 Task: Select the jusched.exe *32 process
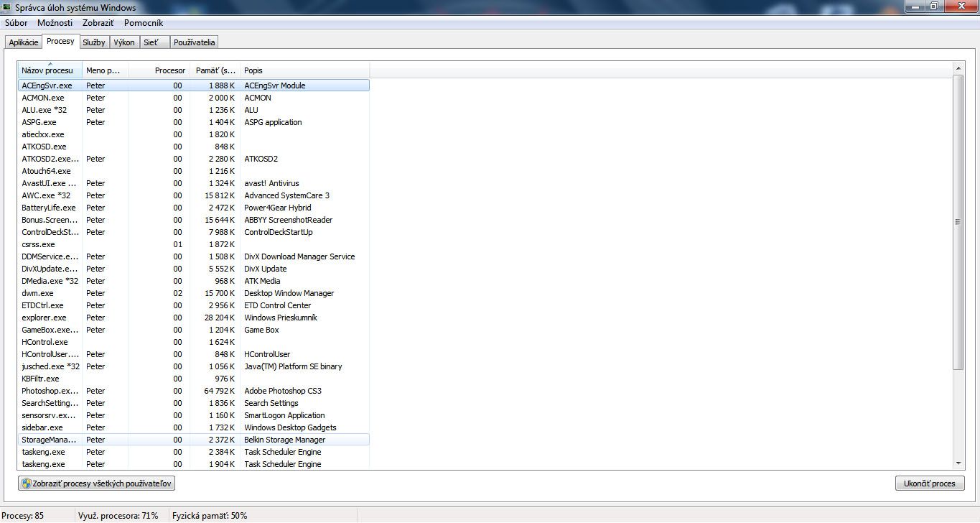pos(194,366)
